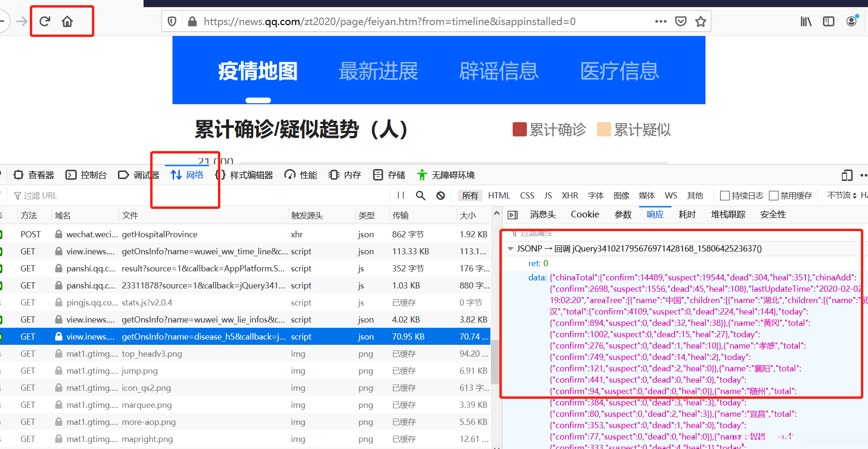Go to the browser home page

[67, 21]
